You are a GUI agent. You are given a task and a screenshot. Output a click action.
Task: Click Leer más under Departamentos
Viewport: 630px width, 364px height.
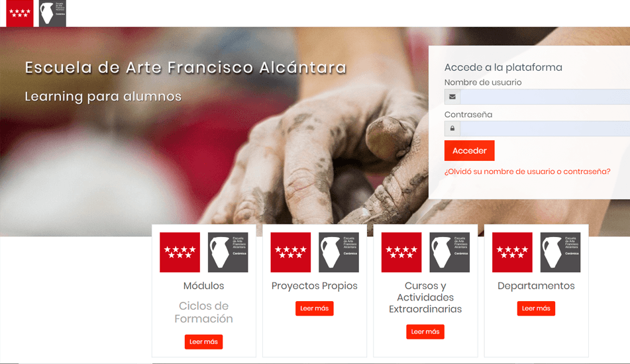[536, 308]
